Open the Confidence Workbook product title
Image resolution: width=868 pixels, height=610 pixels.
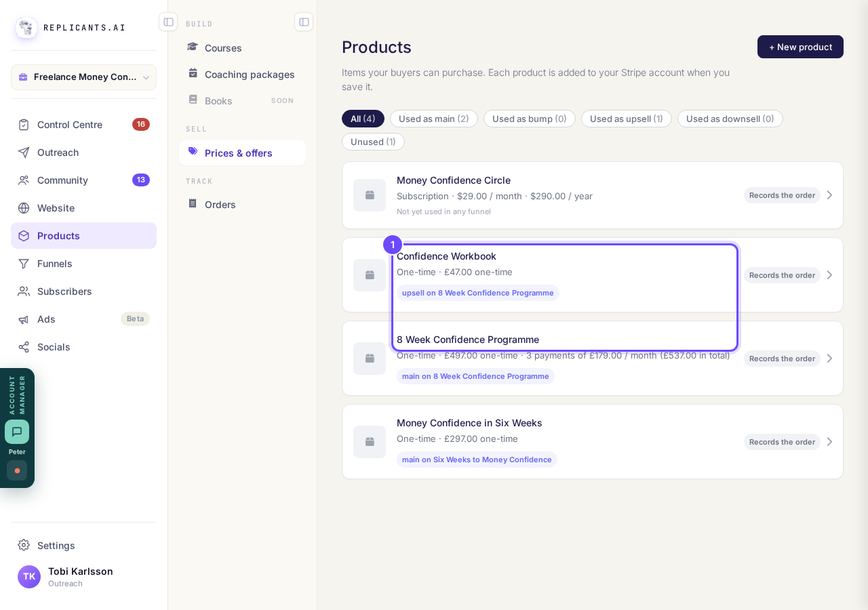tap(446, 256)
